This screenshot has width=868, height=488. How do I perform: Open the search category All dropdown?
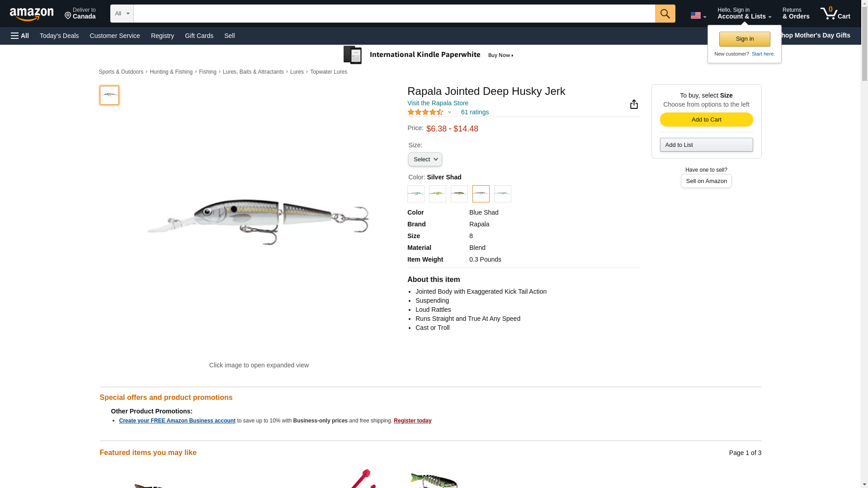122,14
